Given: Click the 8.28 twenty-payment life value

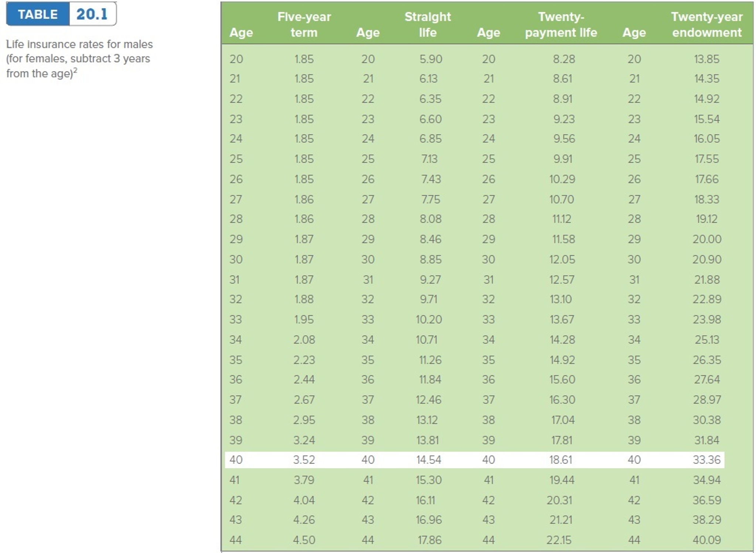Looking at the screenshot, I should pos(563,59).
